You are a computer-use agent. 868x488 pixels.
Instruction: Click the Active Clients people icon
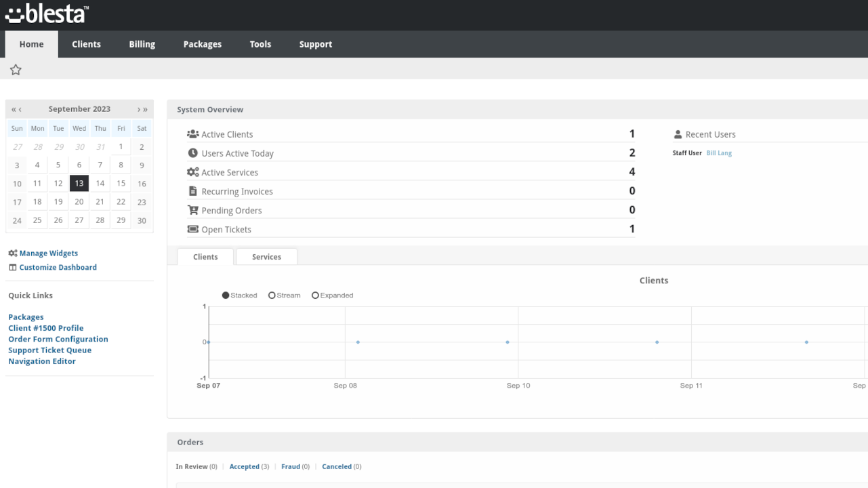click(193, 134)
